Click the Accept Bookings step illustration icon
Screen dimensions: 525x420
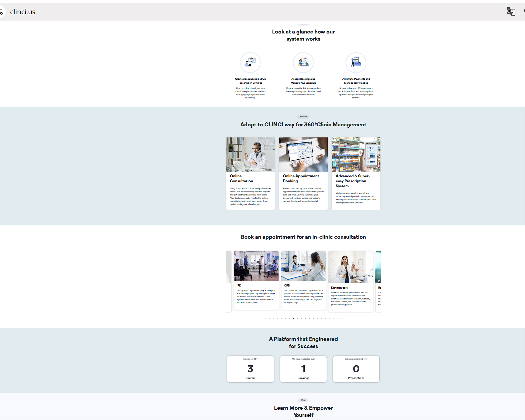pyautogui.click(x=303, y=63)
